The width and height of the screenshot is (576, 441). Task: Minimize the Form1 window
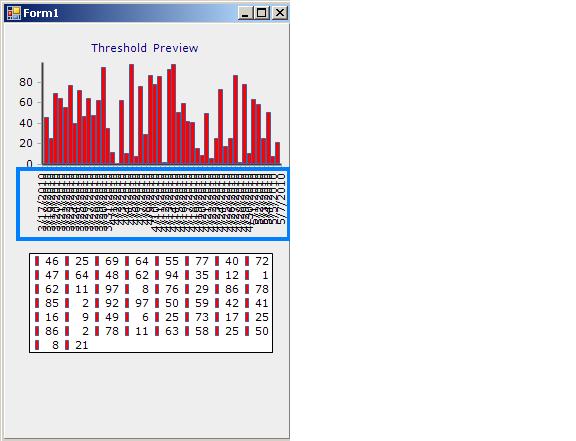[245, 13]
